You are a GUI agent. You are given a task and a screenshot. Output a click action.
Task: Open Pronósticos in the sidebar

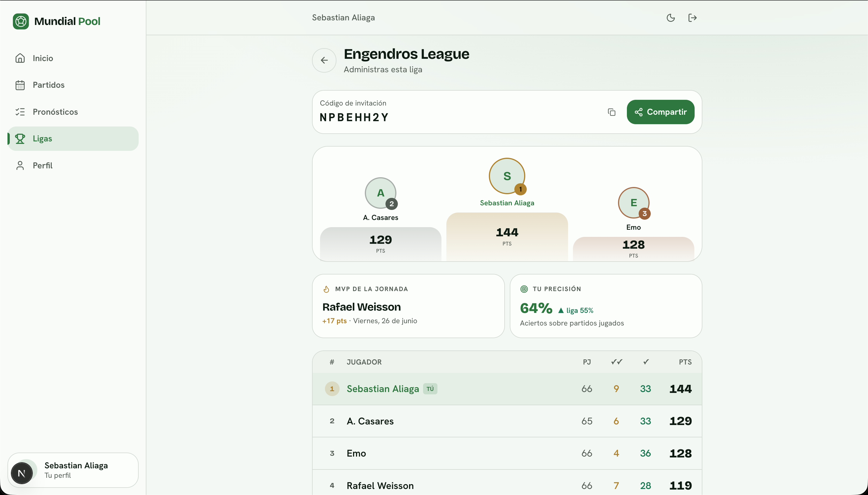click(73, 112)
